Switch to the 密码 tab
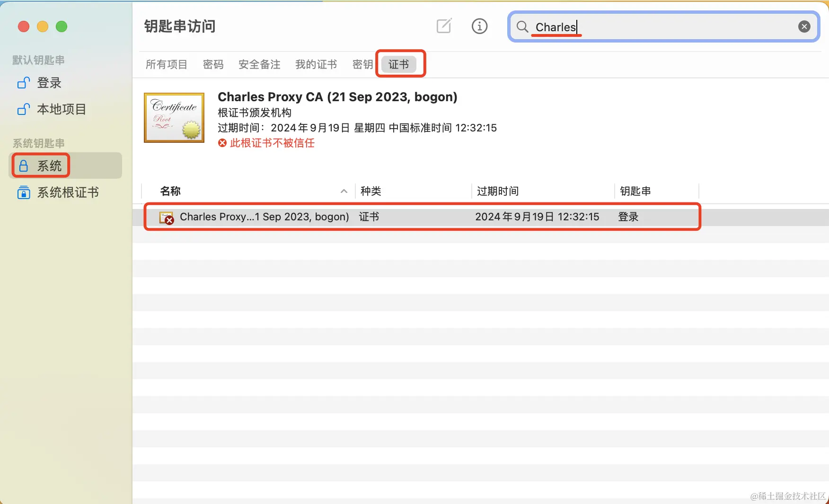The height and width of the screenshot is (504, 829). 213,64
